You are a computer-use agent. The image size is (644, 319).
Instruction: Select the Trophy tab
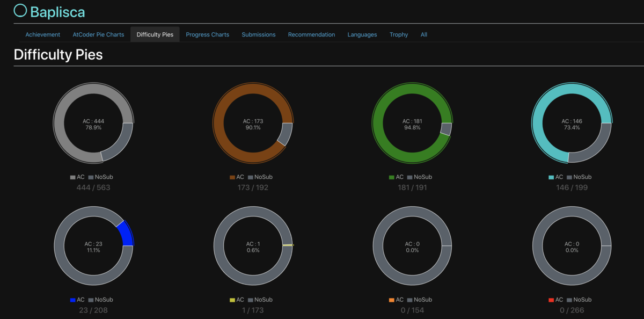click(399, 34)
